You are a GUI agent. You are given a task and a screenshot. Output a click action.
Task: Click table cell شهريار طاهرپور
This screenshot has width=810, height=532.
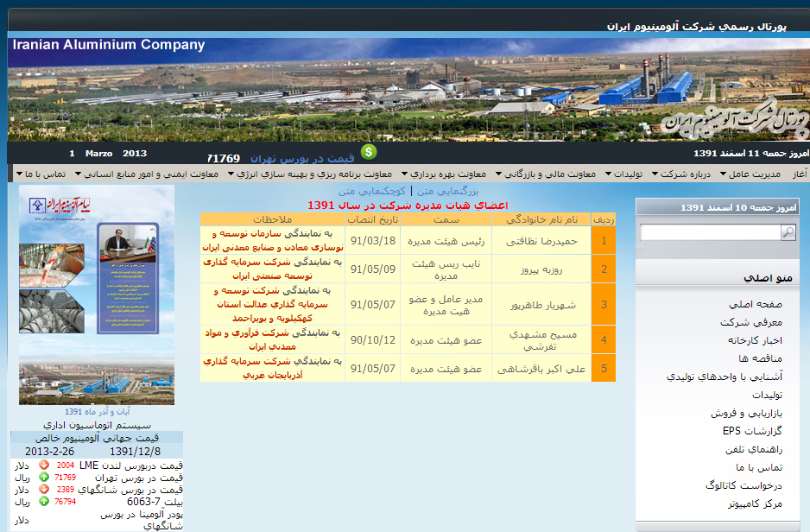(x=541, y=304)
